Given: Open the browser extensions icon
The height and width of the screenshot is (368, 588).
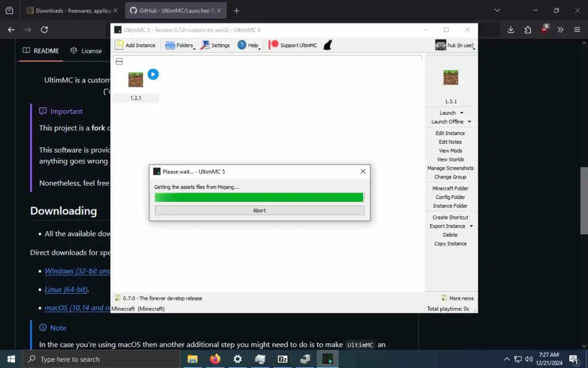Looking at the screenshot, I should (x=527, y=29).
